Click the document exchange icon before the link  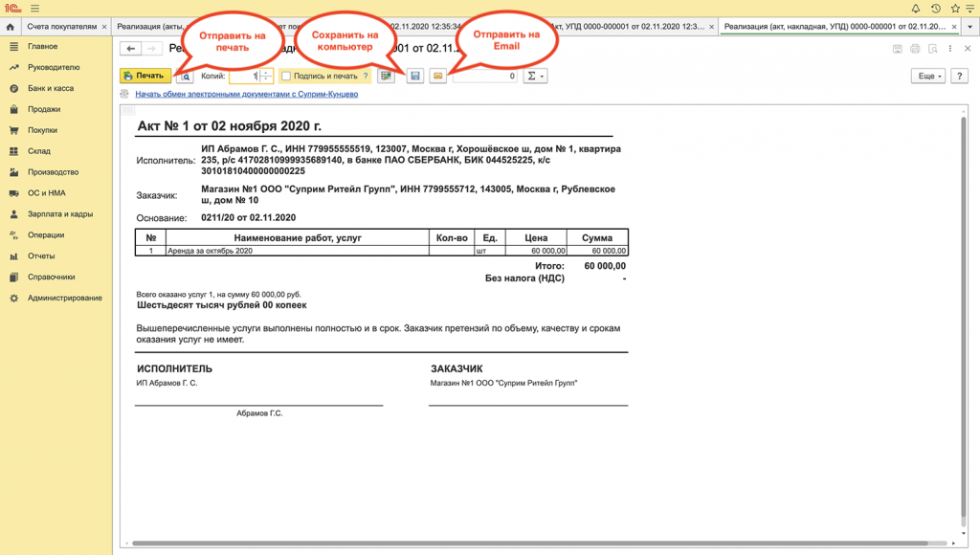click(124, 94)
